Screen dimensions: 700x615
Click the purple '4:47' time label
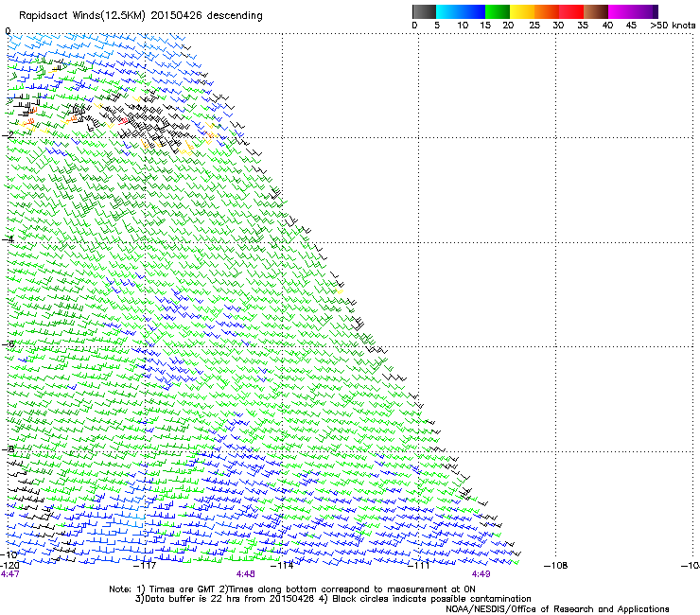(9, 574)
